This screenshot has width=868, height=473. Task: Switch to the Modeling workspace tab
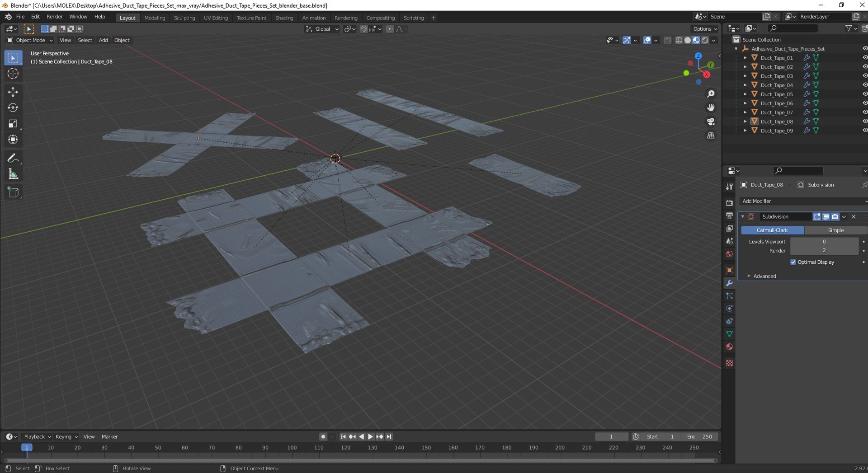pos(155,18)
